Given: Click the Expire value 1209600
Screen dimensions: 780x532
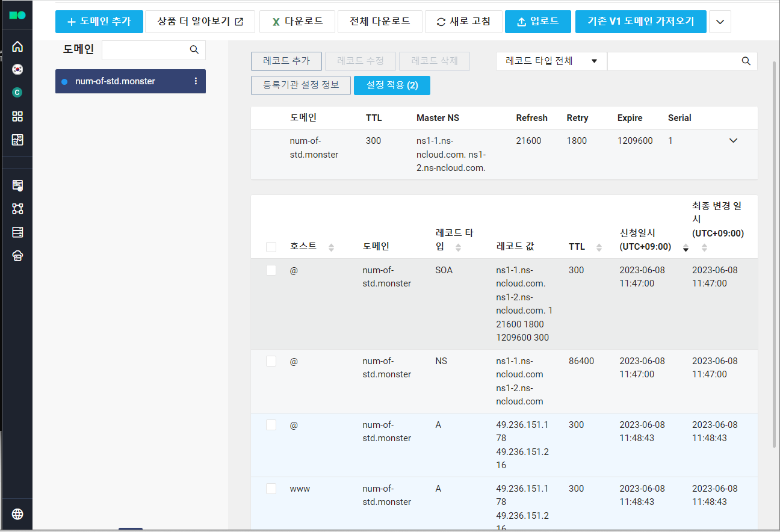Looking at the screenshot, I should (x=635, y=141).
